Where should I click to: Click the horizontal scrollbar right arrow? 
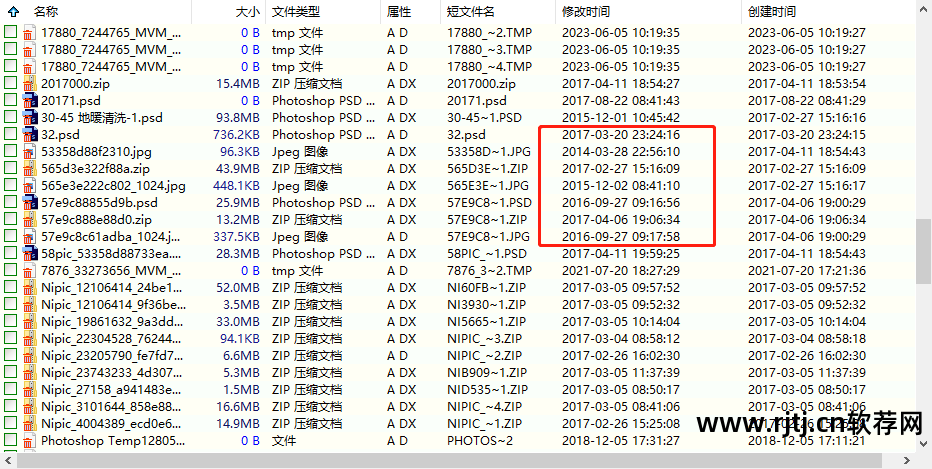point(907,460)
